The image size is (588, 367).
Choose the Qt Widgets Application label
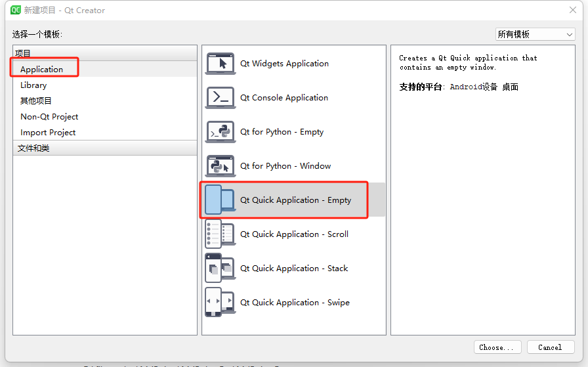(284, 64)
